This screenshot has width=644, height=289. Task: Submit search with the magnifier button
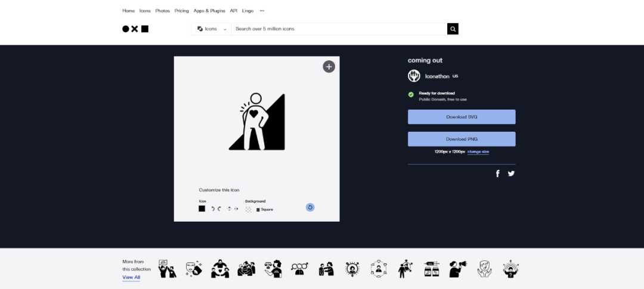[453, 29]
